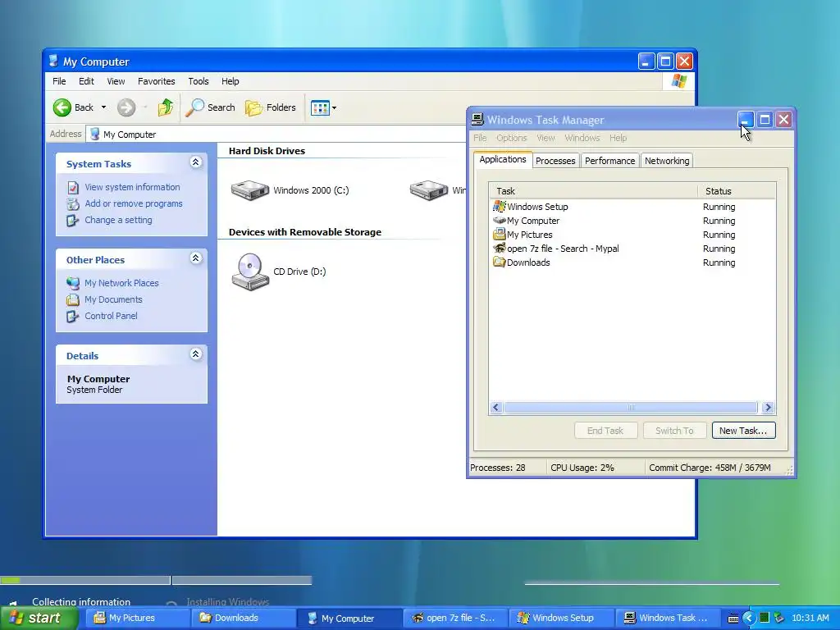Open the My Network Places link

click(x=121, y=283)
